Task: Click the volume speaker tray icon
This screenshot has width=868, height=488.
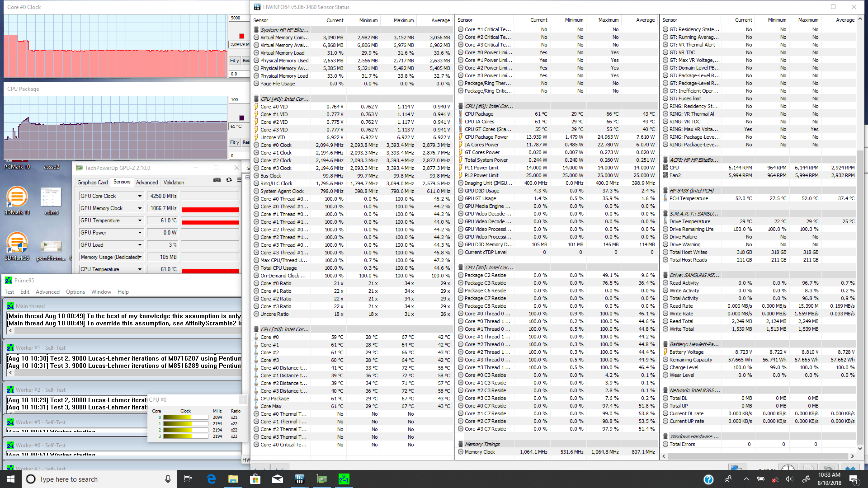Action: pos(789,479)
